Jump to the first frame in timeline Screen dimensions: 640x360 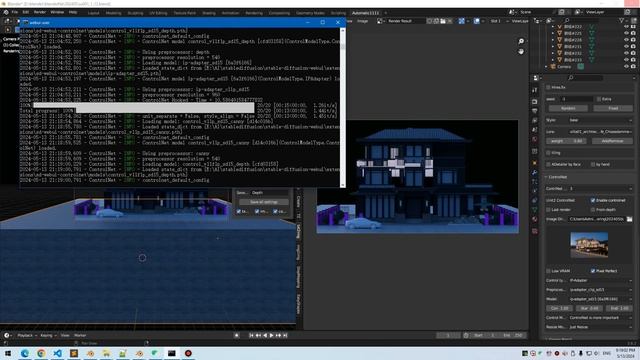pyautogui.click(x=251, y=335)
